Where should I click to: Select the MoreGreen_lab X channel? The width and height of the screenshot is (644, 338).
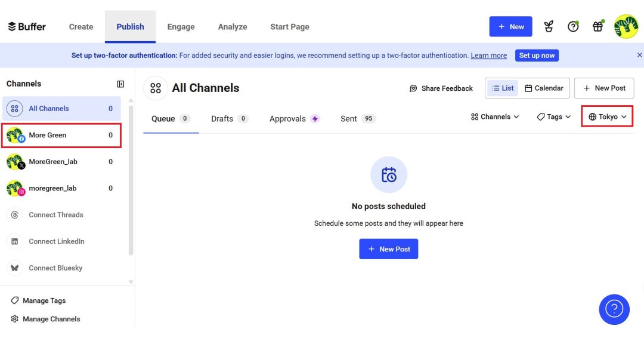pos(61,162)
